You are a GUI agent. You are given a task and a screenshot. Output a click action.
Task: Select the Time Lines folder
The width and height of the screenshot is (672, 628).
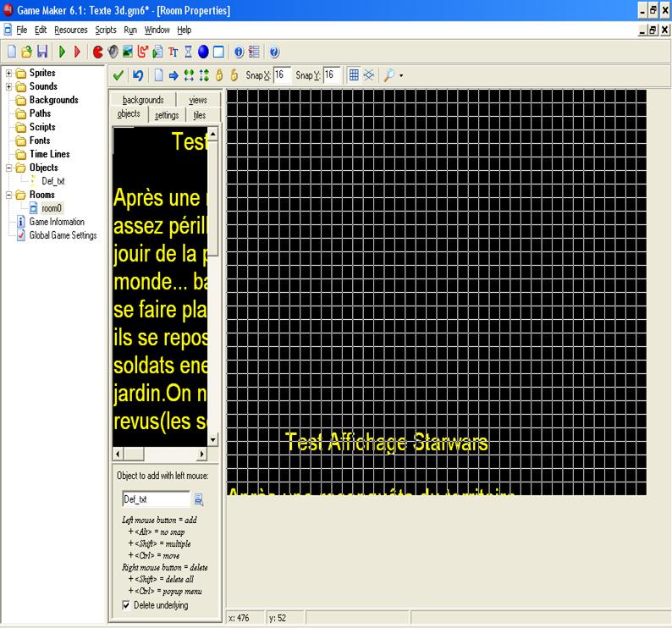[49, 154]
